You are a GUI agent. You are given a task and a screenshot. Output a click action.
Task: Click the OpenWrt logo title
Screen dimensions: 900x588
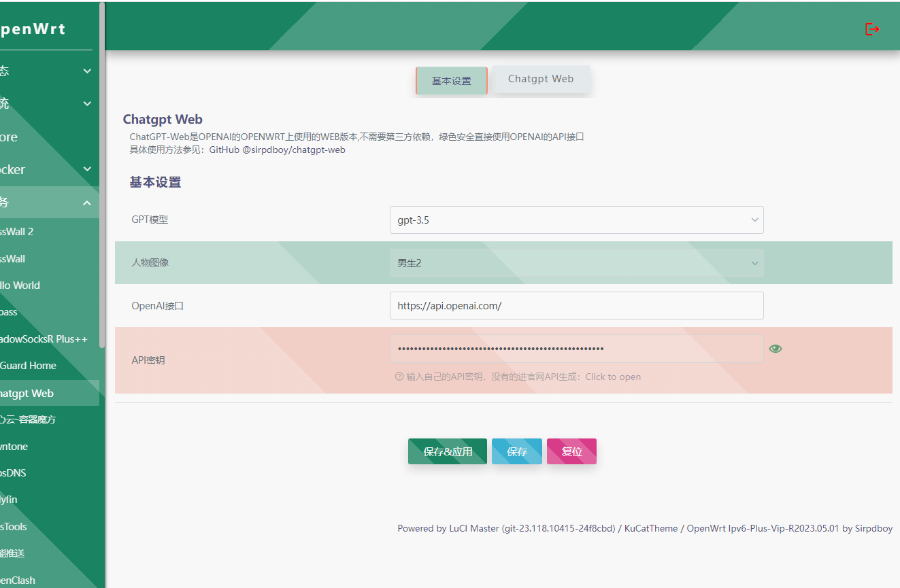(33, 29)
